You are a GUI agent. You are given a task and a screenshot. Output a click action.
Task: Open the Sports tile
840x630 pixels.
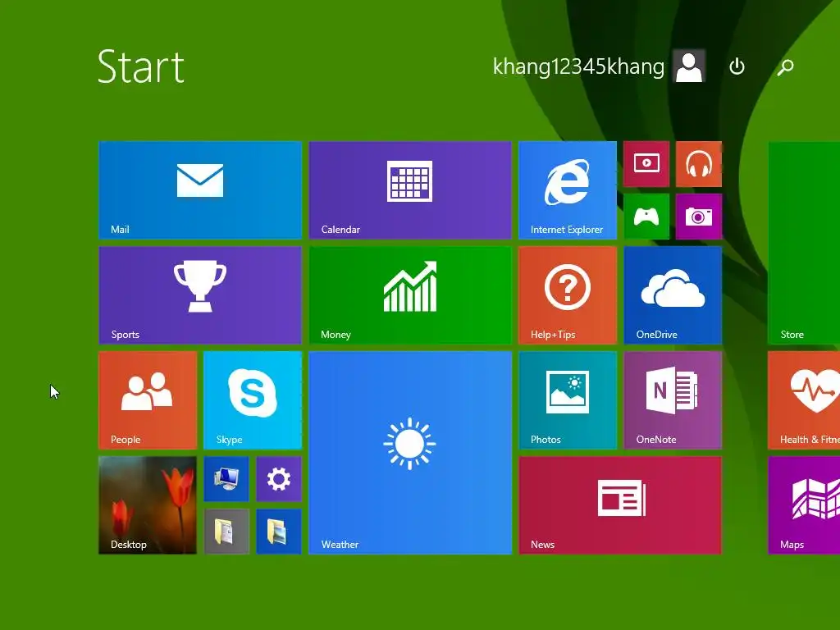[x=200, y=295]
